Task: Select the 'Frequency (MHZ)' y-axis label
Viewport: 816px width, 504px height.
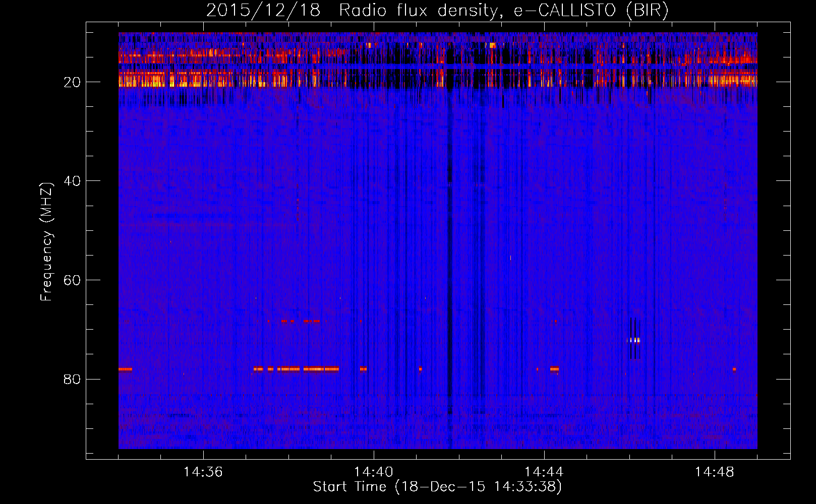Action: click(46, 242)
